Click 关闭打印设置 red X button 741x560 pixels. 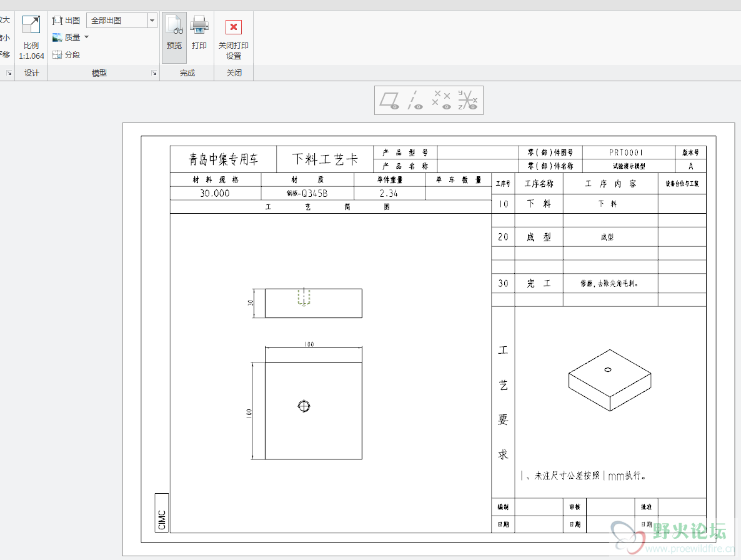234,27
